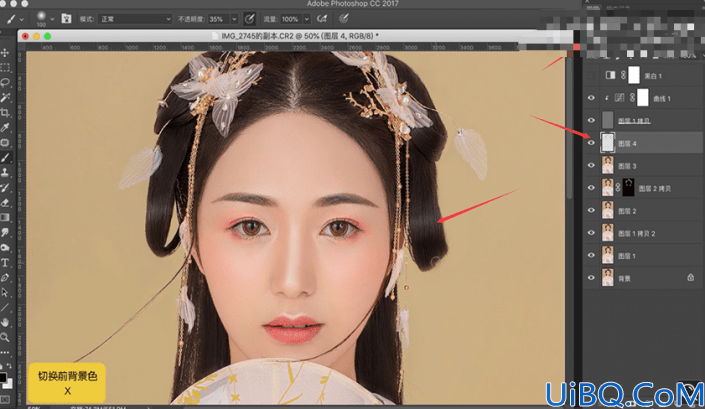705x409 pixels.
Task: Select the 图层 1 layer name
Action: [x=627, y=256]
